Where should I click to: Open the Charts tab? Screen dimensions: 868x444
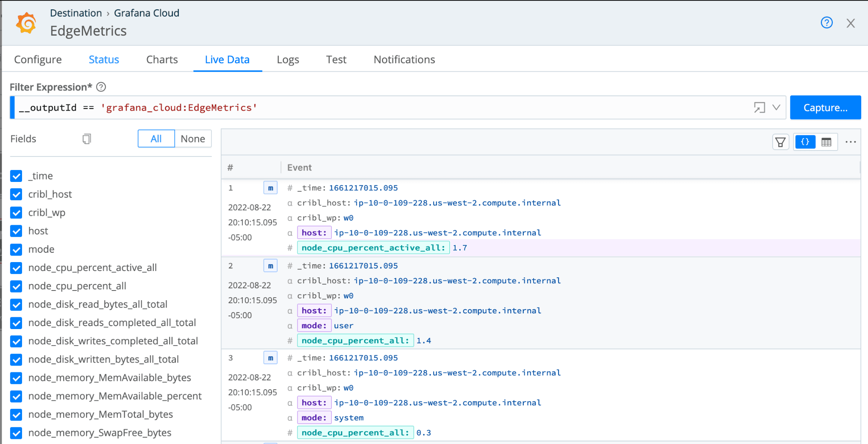pyautogui.click(x=162, y=60)
